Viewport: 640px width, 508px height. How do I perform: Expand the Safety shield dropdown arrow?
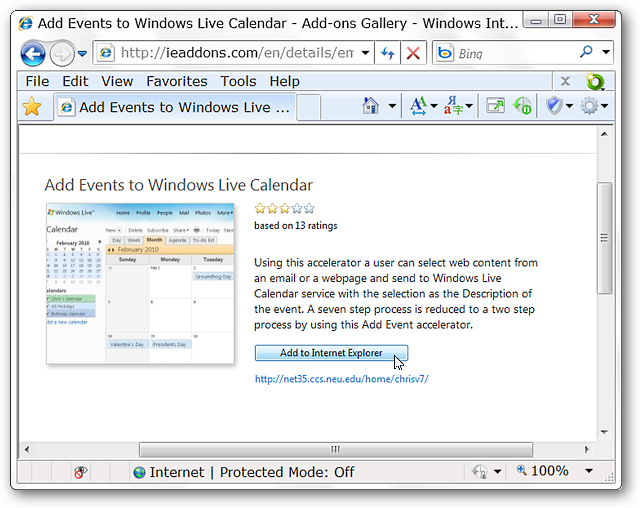click(x=569, y=106)
